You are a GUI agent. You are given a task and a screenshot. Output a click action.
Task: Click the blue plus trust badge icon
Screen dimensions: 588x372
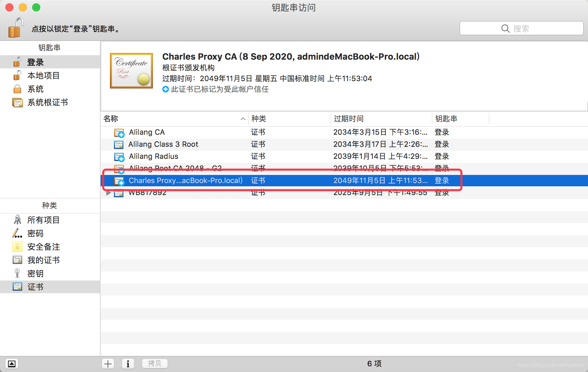166,89
